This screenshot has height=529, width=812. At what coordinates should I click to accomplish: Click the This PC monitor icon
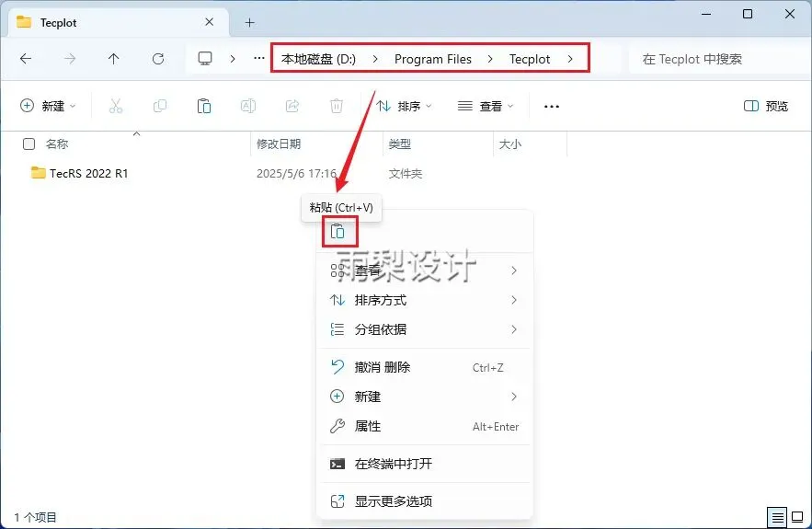click(x=205, y=59)
